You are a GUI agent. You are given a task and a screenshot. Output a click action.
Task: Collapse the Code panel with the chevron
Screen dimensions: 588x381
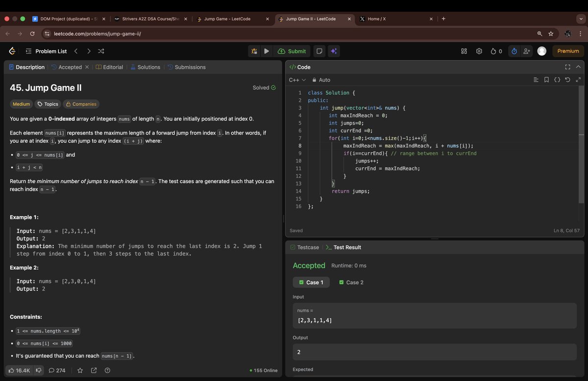tap(578, 67)
